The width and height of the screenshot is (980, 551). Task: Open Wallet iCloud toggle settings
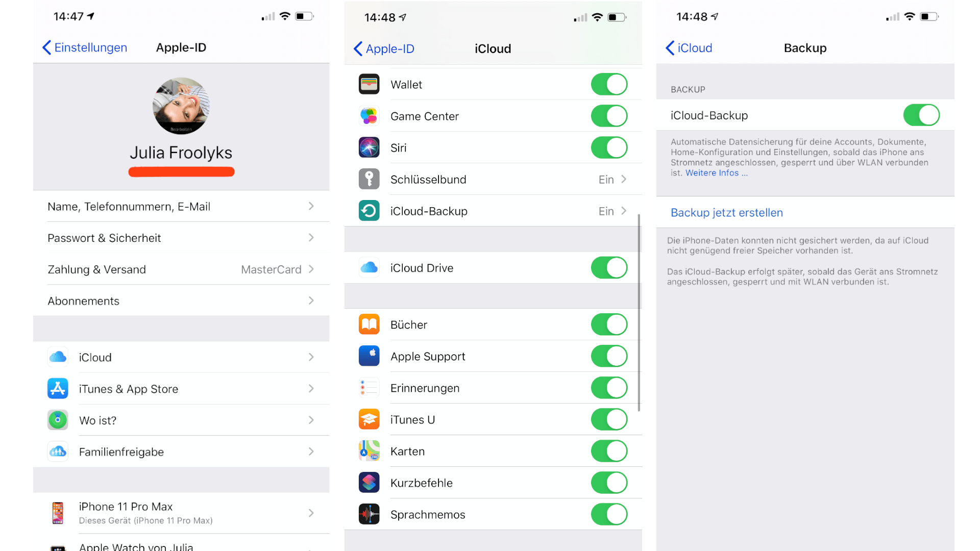click(x=610, y=83)
